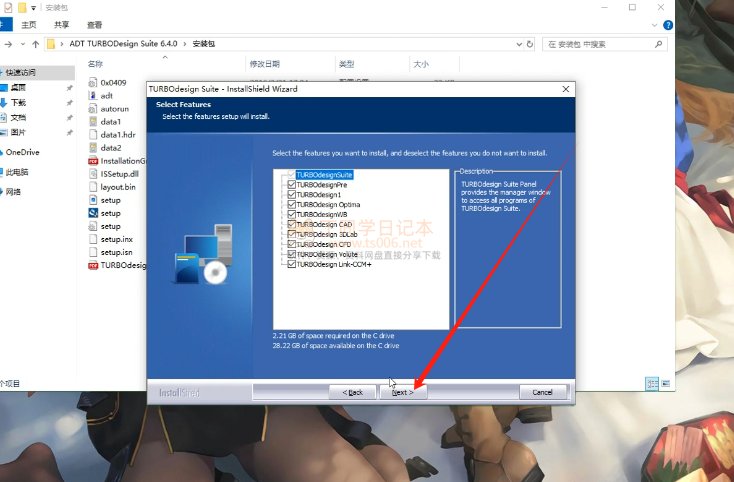
Task: Open the 查看 ribbon tab in Explorer
Action: click(95, 25)
